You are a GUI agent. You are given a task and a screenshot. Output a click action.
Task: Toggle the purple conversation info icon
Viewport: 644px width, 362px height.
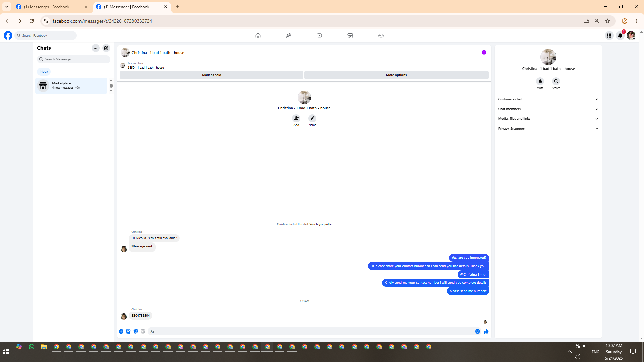[484, 52]
